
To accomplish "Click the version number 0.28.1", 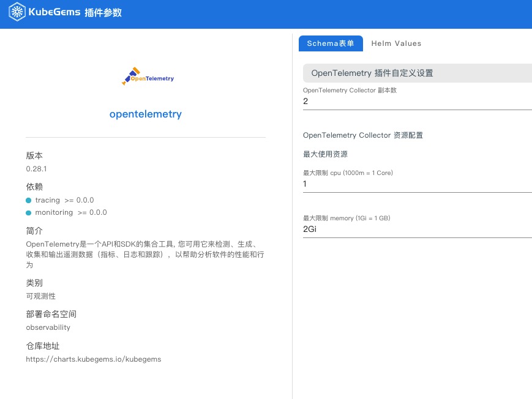I will (x=36, y=169).
